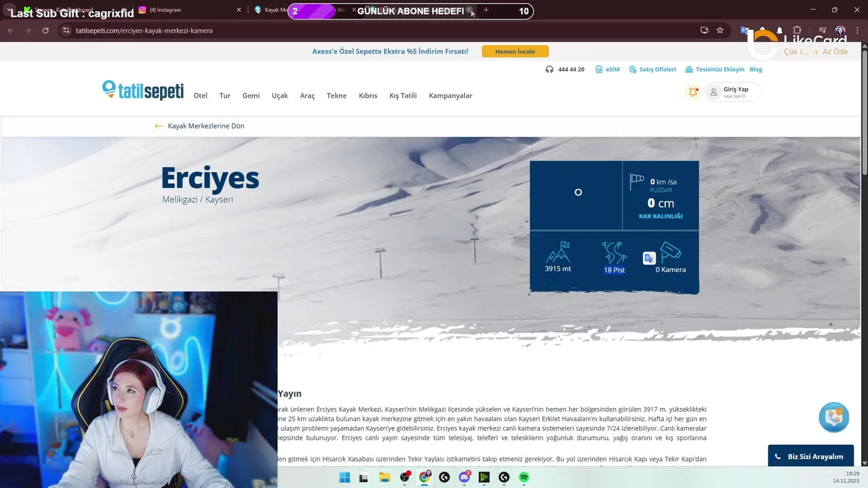
Task: Open the Windows Start menu
Action: (344, 477)
